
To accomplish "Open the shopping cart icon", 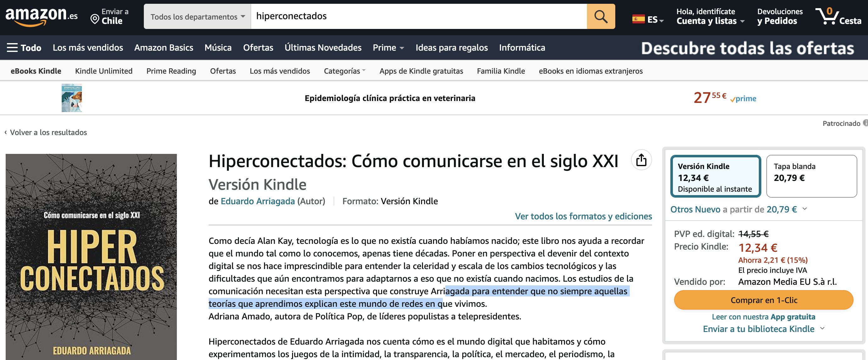I will [838, 16].
